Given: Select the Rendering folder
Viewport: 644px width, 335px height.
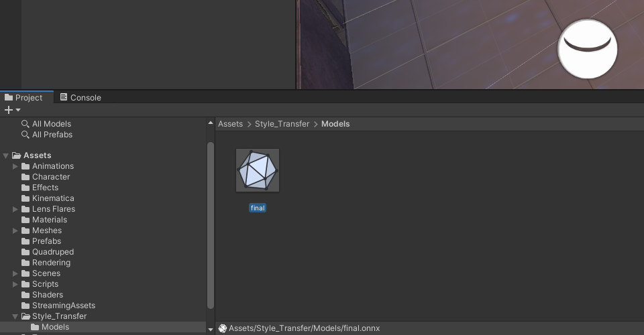Looking at the screenshot, I should click(x=52, y=263).
